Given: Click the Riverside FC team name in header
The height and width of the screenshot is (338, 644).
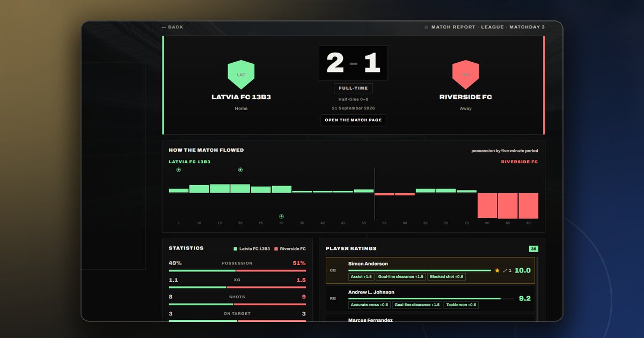Looking at the screenshot, I should [465, 97].
